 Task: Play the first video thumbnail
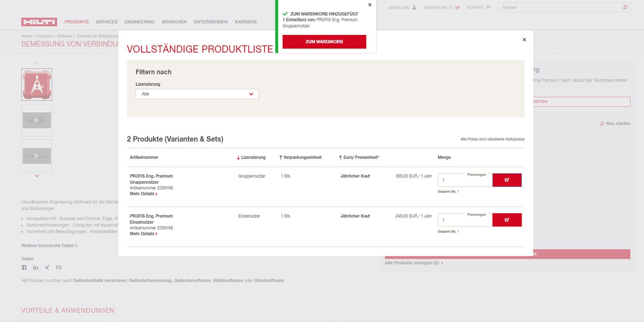(37, 120)
